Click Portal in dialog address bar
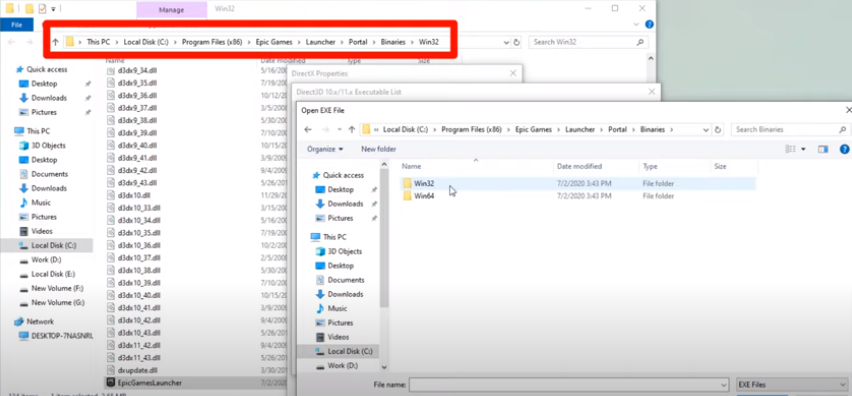 [x=617, y=130]
